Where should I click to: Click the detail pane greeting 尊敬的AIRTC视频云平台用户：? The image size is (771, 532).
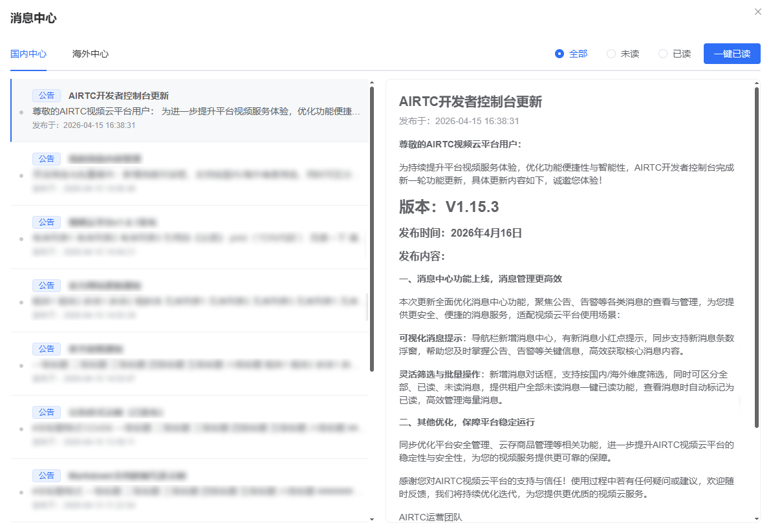(x=460, y=144)
